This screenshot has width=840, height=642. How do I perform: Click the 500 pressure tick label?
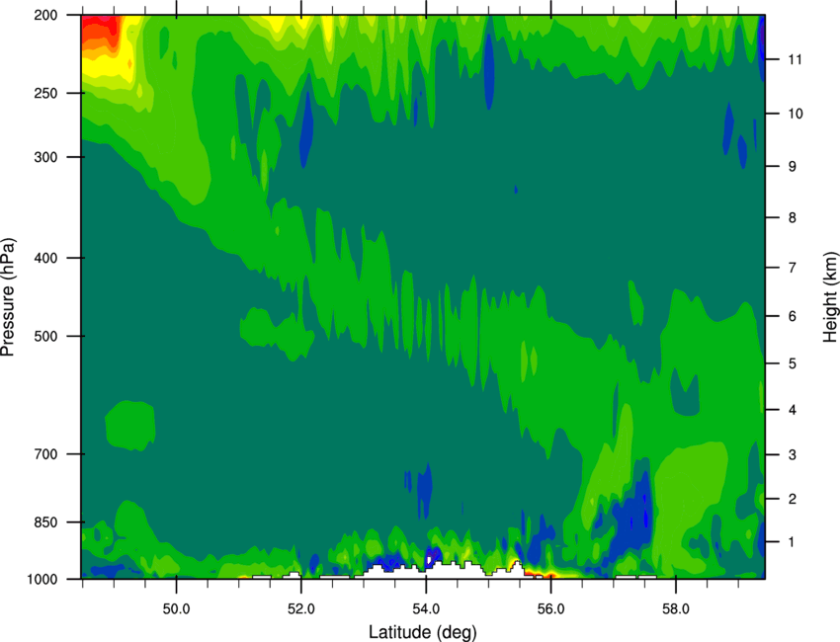click(x=45, y=336)
